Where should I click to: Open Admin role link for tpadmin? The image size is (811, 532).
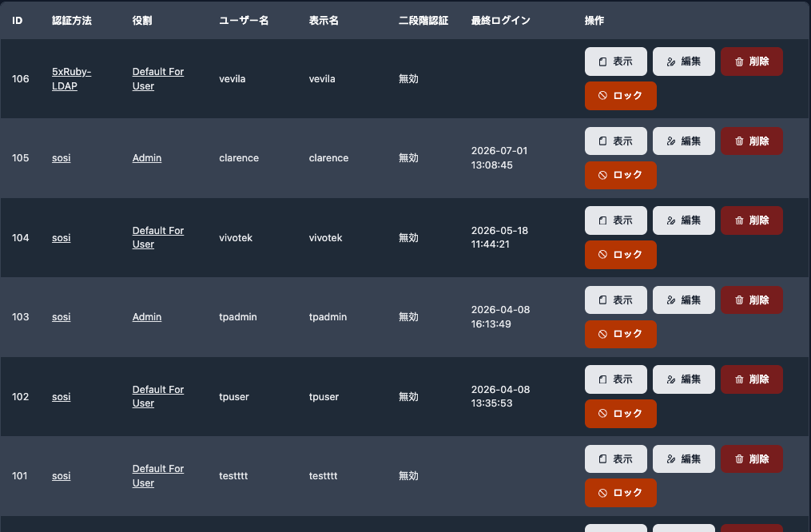[x=147, y=317]
